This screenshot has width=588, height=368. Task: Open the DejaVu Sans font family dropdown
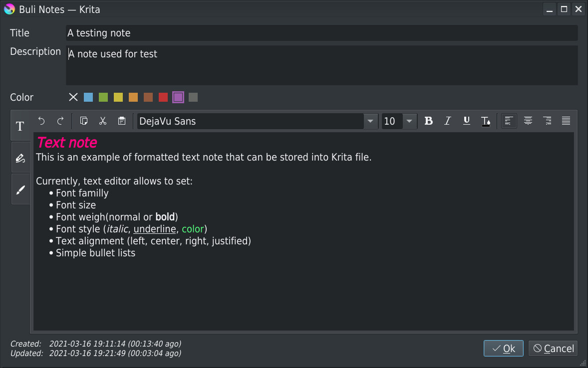[x=370, y=121]
